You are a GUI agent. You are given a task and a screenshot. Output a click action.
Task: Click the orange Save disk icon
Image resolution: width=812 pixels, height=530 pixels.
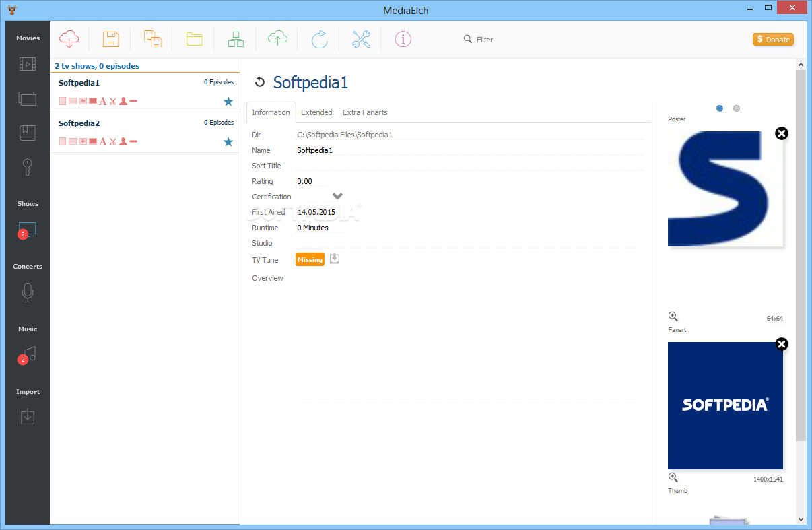111,39
